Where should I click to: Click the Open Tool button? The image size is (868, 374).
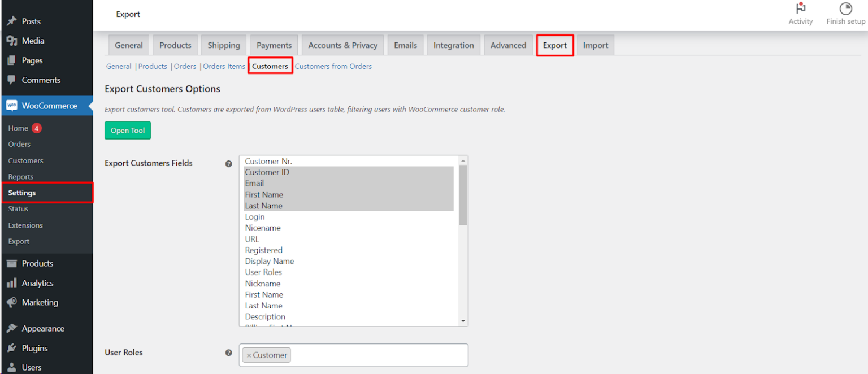pos(127,130)
